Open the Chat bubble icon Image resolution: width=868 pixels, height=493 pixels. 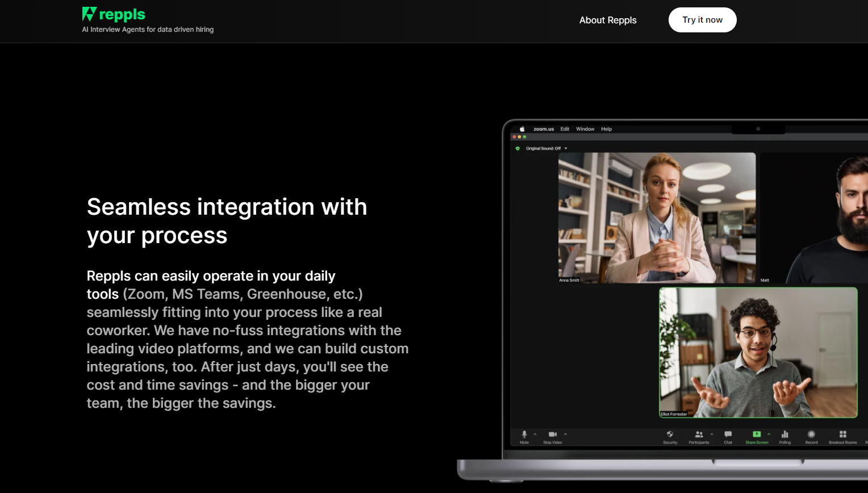[728, 434]
